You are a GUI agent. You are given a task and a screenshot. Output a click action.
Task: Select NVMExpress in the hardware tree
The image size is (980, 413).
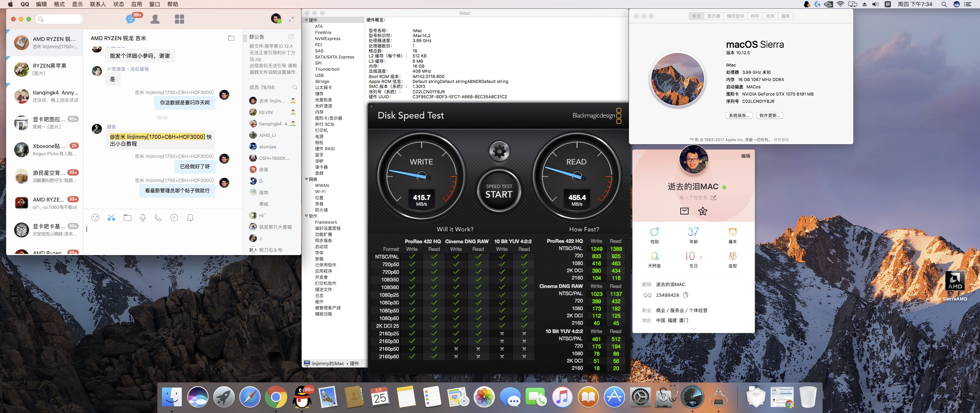328,39
